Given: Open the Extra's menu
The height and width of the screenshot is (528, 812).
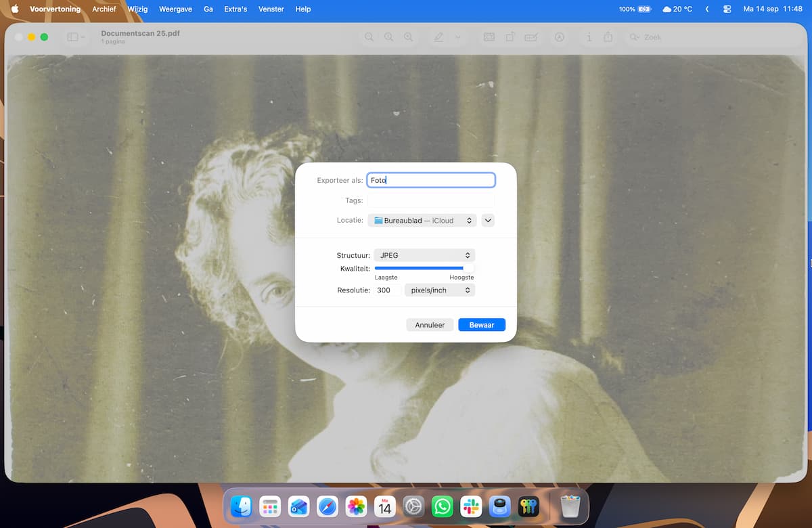Looking at the screenshot, I should pyautogui.click(x=235, y=9).
